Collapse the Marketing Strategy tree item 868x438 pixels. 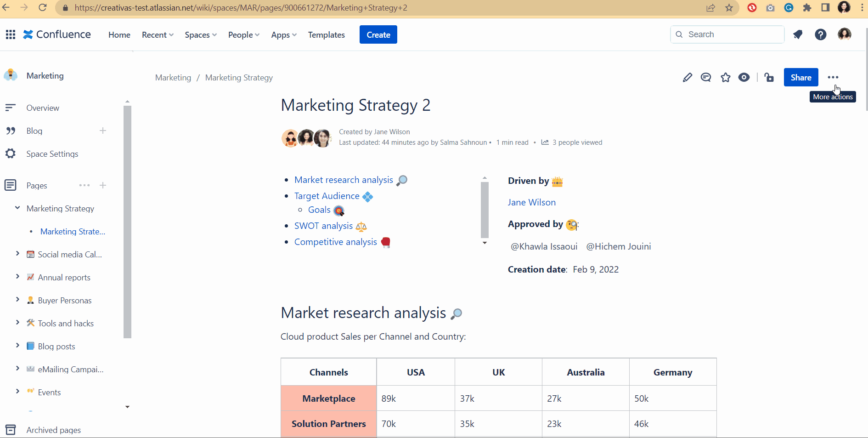[17, 208]
